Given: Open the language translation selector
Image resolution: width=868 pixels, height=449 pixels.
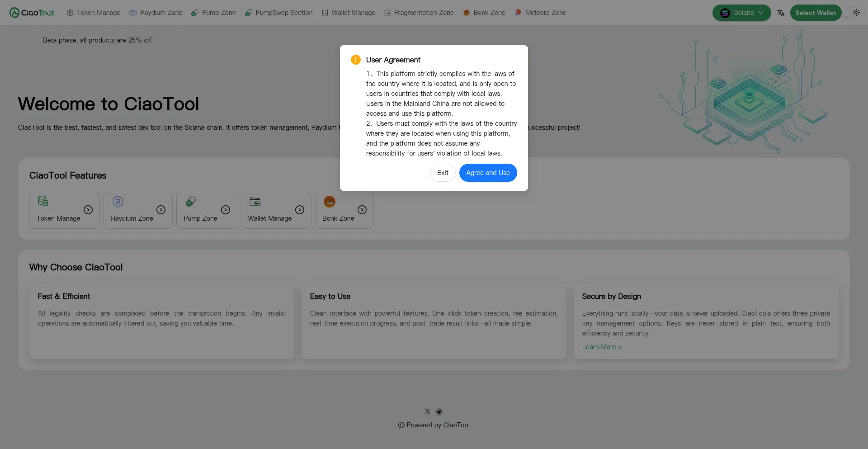Looking at the screenshot, I should [x=781, y=13].
